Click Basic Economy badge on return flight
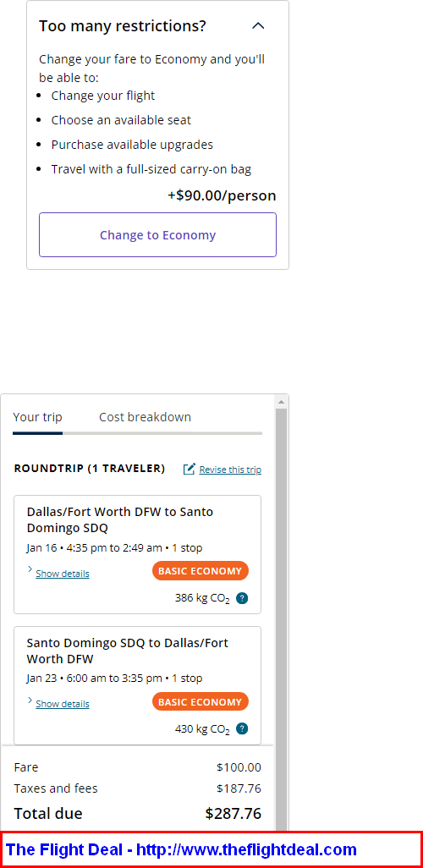The height and width of the screenshot is (868, 423). [x=201, y=702]
